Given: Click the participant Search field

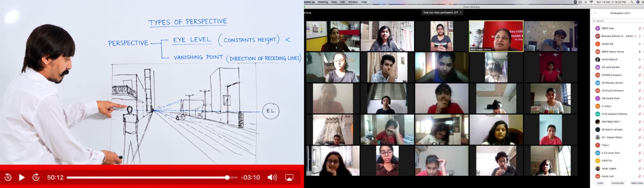Looking at the screenshot, I should (618, 21).
